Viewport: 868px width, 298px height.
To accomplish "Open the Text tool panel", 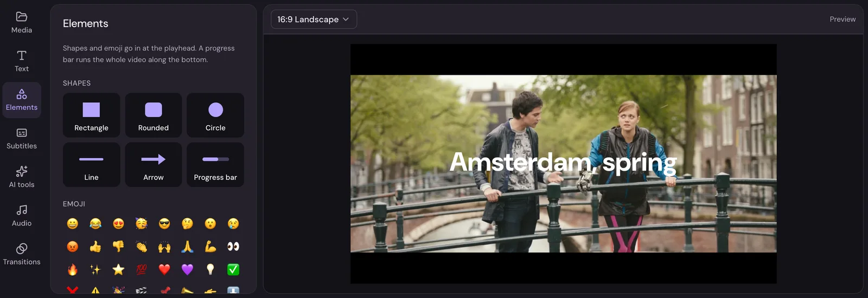I will (22, 61).
